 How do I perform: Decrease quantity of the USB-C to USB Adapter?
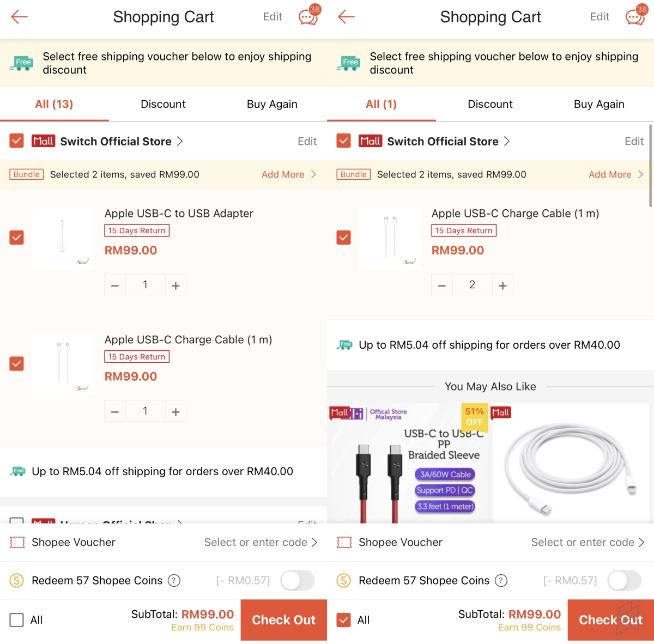click(x=115, y=285)
